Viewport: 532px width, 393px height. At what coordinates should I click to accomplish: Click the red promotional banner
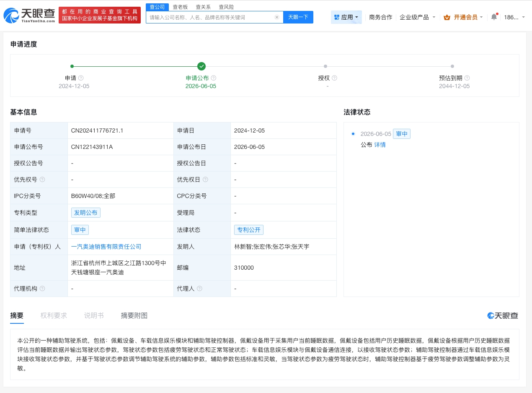click(100, 15)
